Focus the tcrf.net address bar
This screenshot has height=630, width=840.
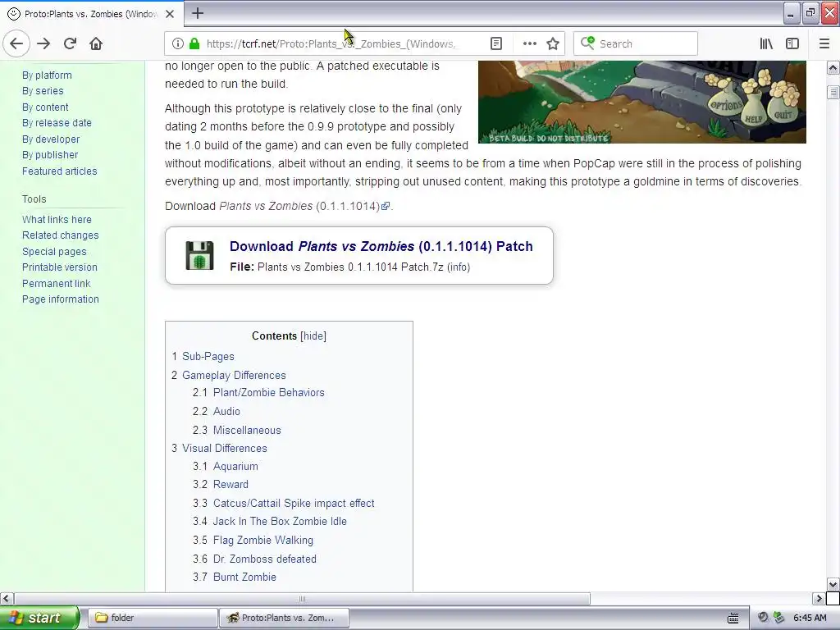point(331,44)
